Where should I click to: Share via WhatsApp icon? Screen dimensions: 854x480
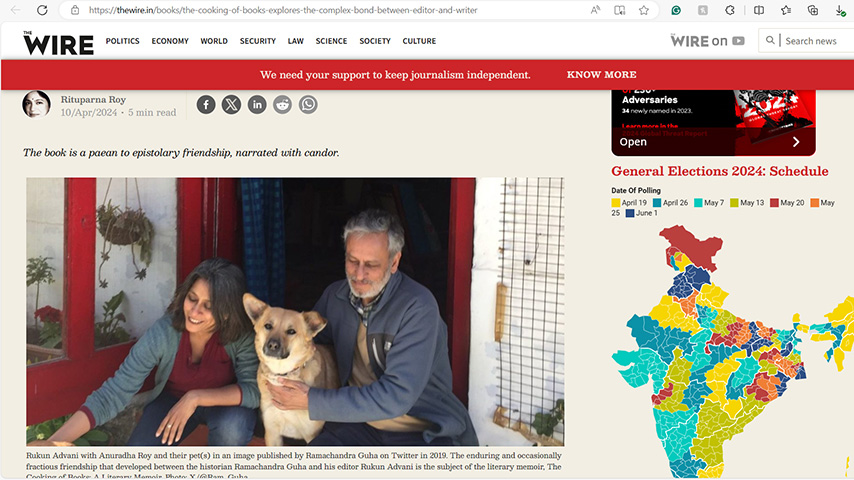coord(308,105)
